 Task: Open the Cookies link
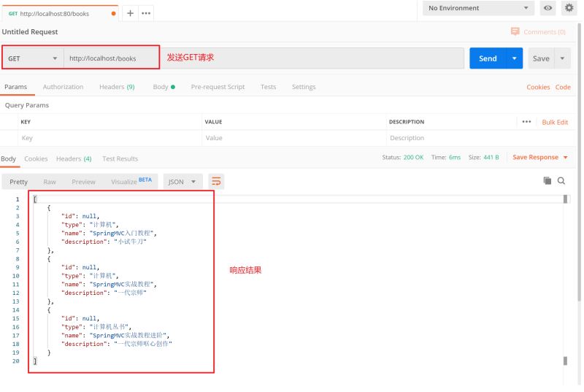[537, 87]
